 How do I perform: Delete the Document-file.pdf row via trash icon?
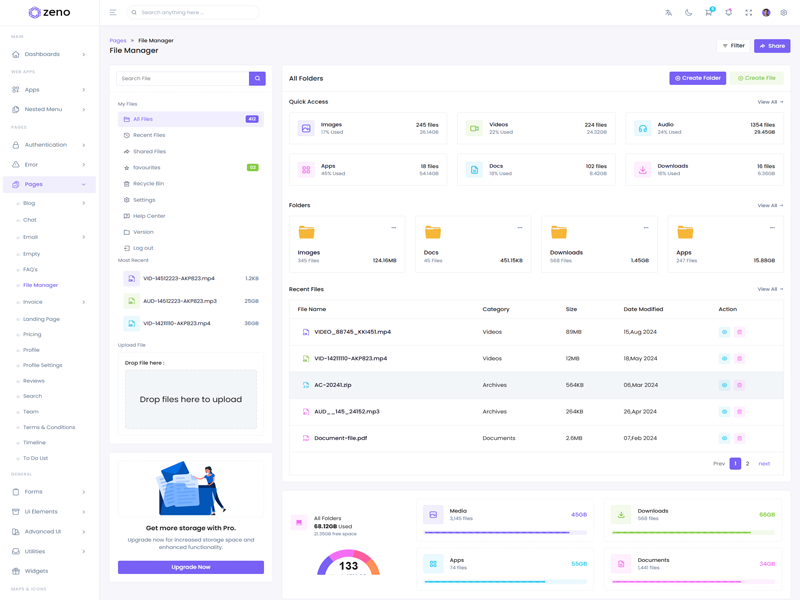(740, 438)
